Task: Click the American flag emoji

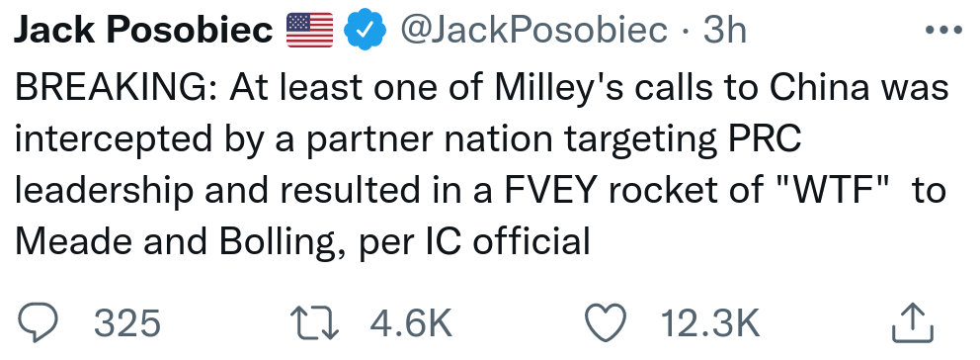Action: tap(310, 31)
